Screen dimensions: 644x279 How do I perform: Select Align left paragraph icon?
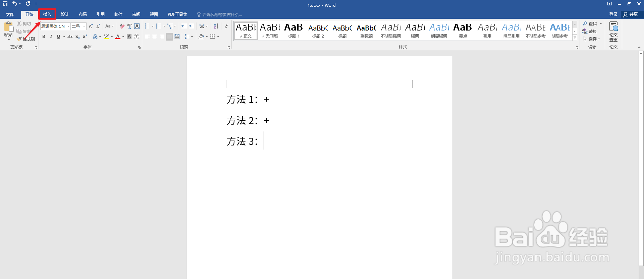coord(147,37)
